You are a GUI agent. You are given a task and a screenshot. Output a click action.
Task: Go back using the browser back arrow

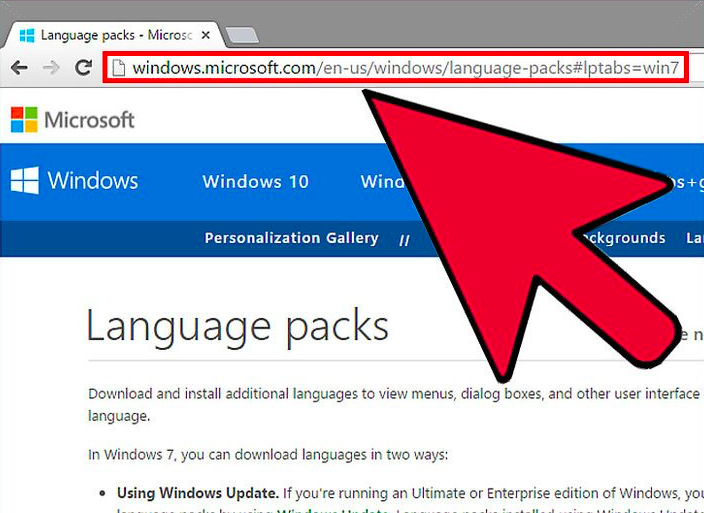coord(19,68)
